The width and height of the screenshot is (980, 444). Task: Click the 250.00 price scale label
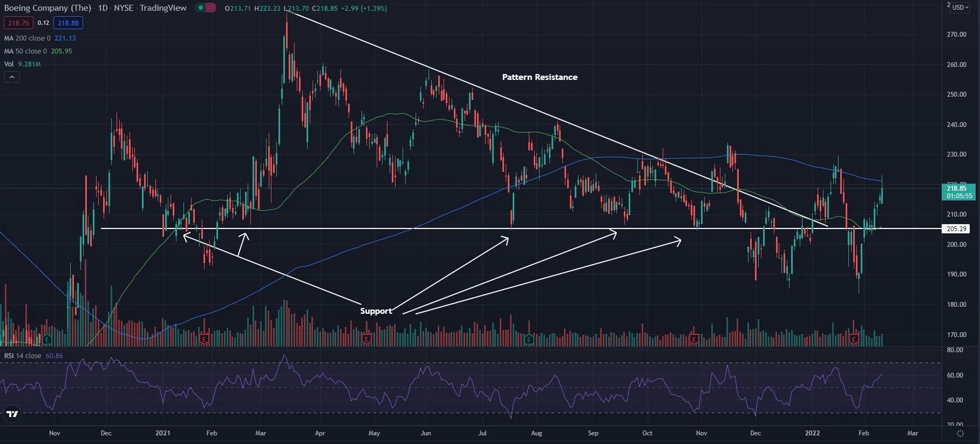pos(956,95)
